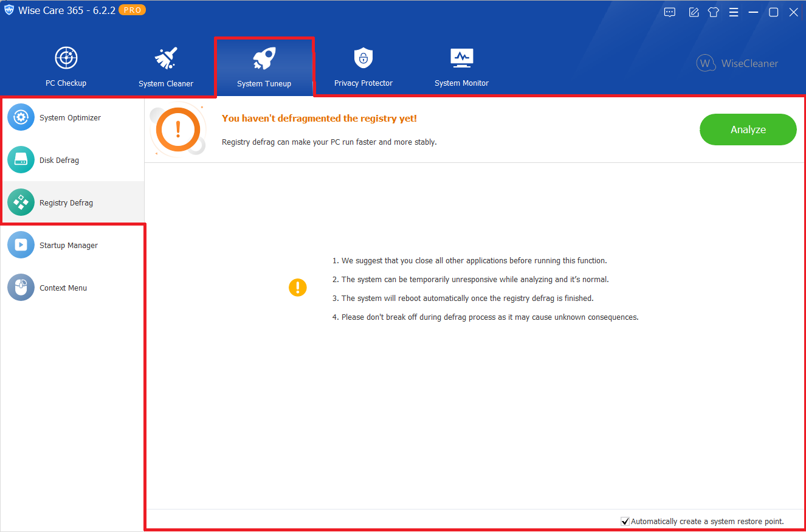Minimize the Wise Care 365 window
The height and width of the screenshot is (532, 806).
pos(754,12)
